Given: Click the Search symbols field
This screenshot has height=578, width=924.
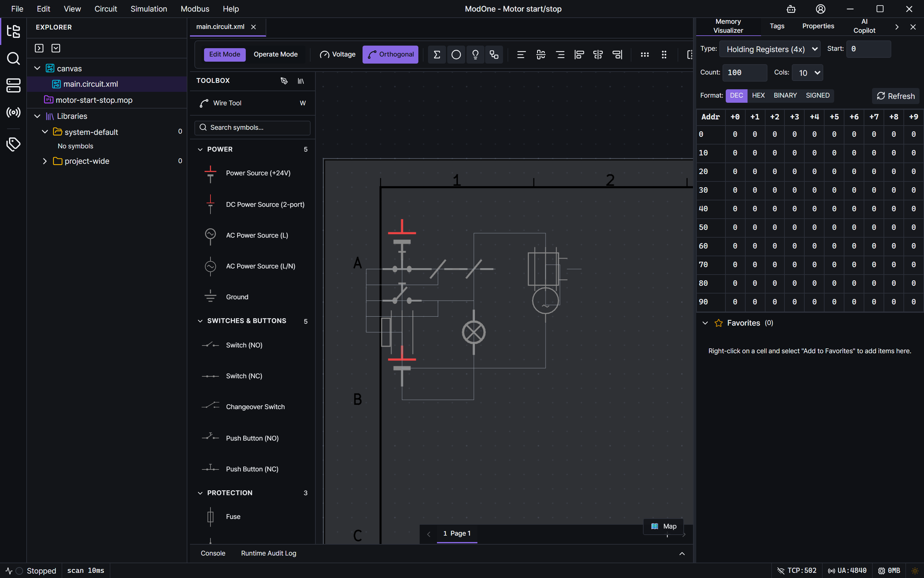Looking at the screenshot, I should pyautogui.click(x=252, y=128).
